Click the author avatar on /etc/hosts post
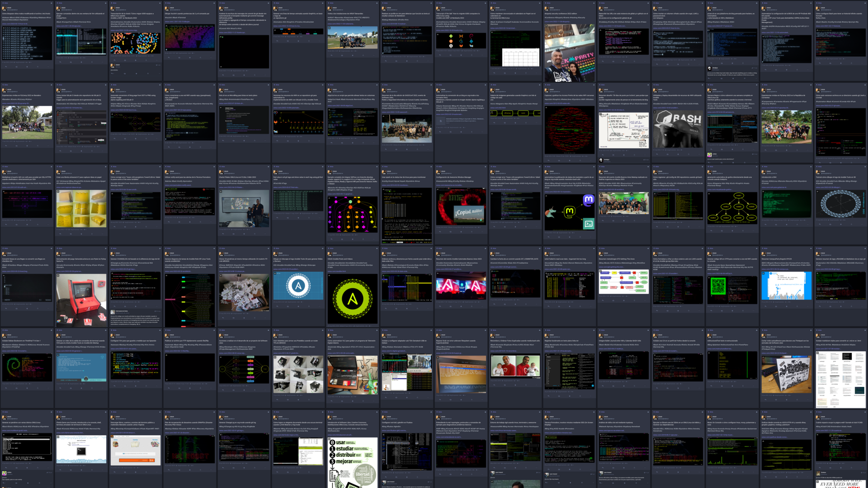This screenshot has height=488, width=868. point(4,9)
